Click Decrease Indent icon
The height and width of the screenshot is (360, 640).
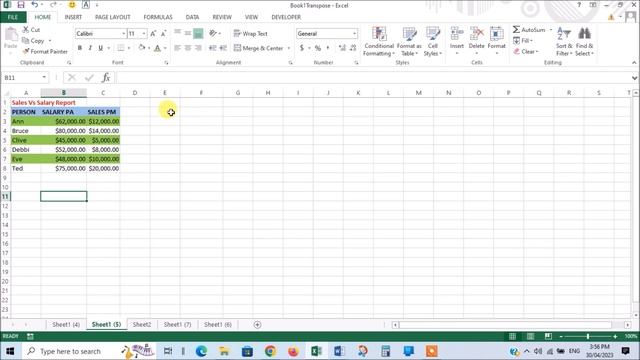213,48
